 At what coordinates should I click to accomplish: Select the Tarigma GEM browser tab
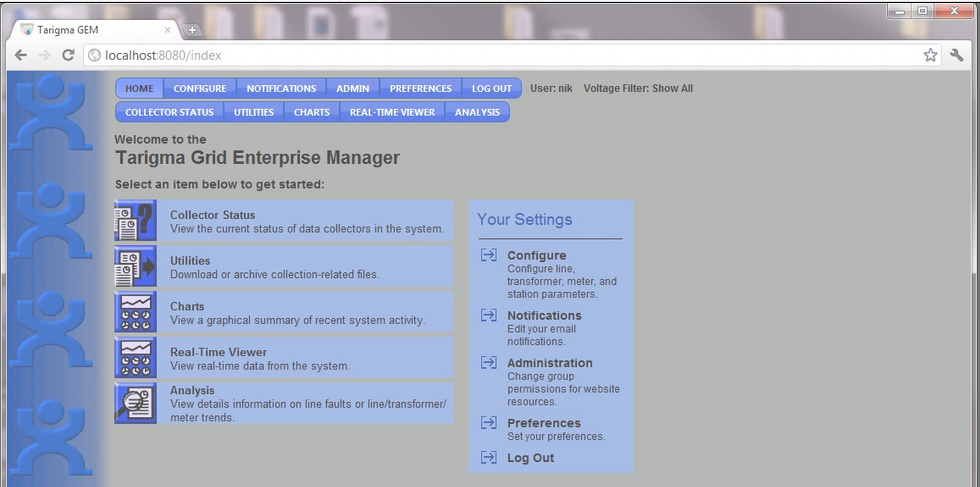tap(94, 30)
